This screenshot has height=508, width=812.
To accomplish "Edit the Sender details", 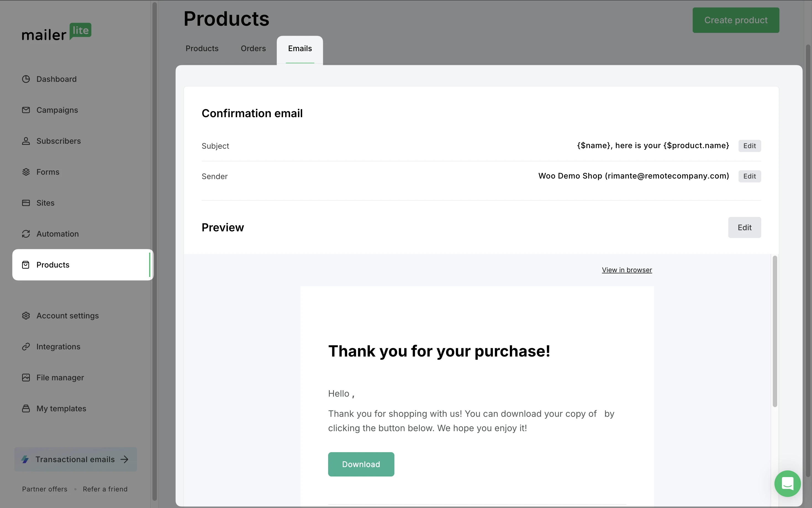I will 749,176.
